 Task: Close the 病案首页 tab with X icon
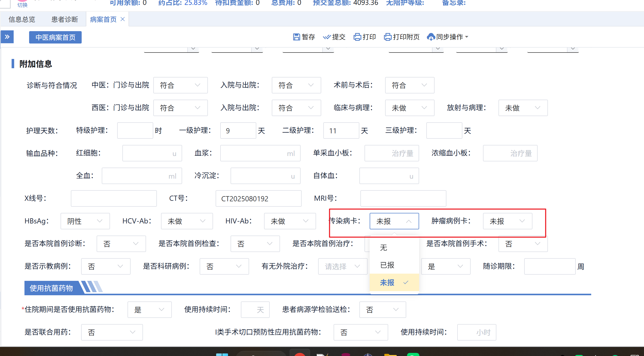tap(123, 19)
